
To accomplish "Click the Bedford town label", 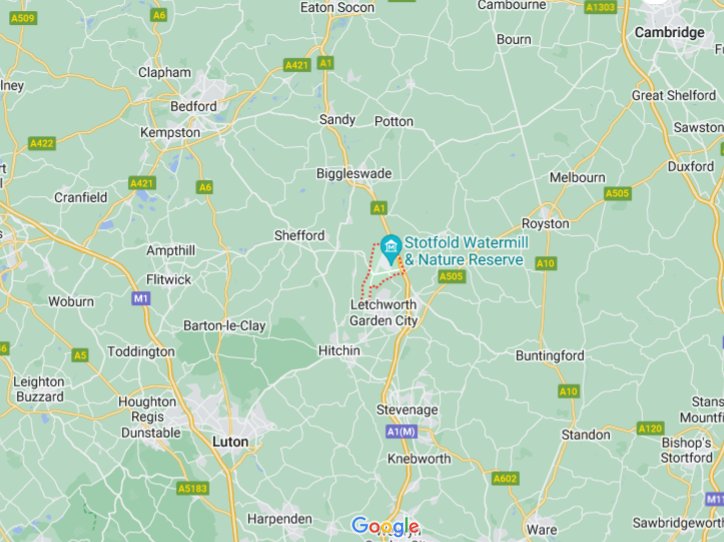I will point(193,106).
